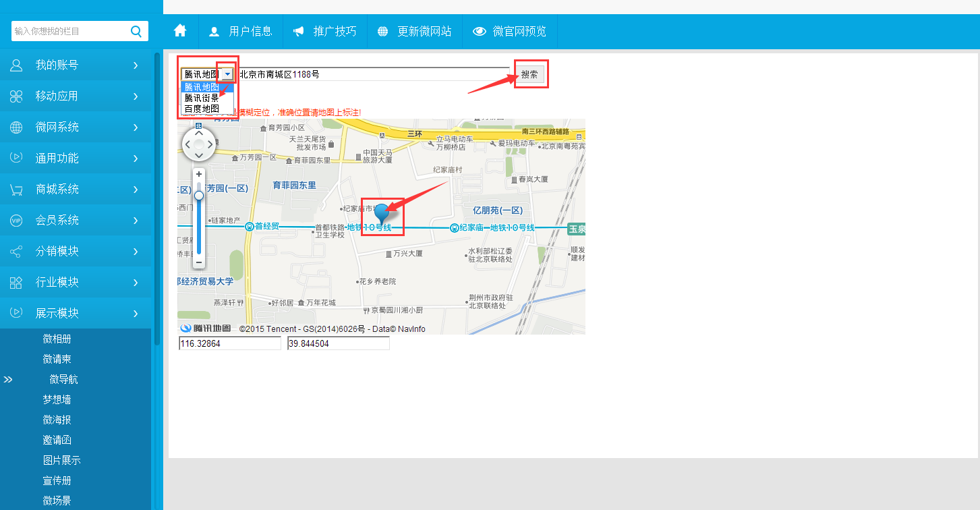
Task: Click the address input field
Action: pyautogui.click(x=374, y=74)
